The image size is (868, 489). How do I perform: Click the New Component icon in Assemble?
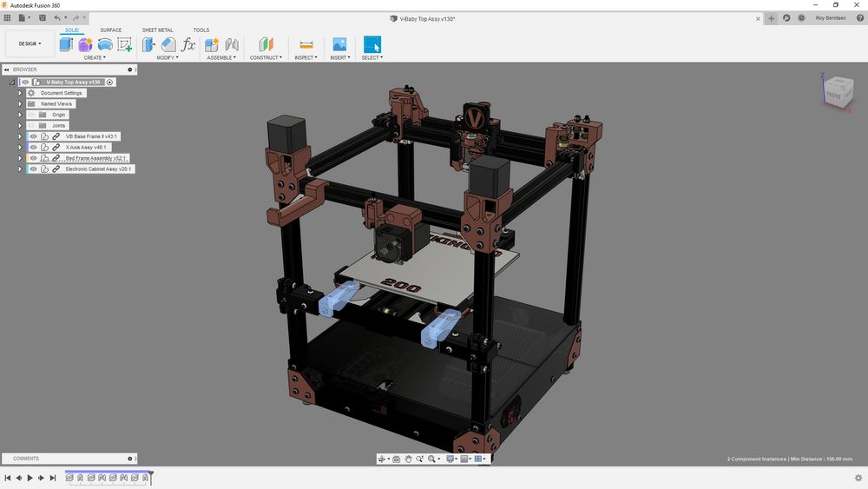tap(212, 44)
